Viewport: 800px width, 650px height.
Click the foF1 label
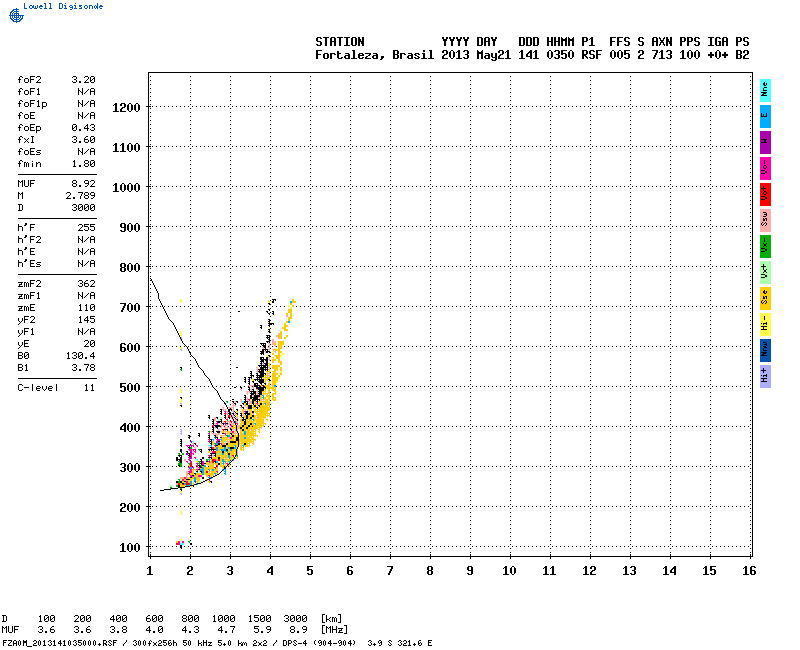(29, 92)
